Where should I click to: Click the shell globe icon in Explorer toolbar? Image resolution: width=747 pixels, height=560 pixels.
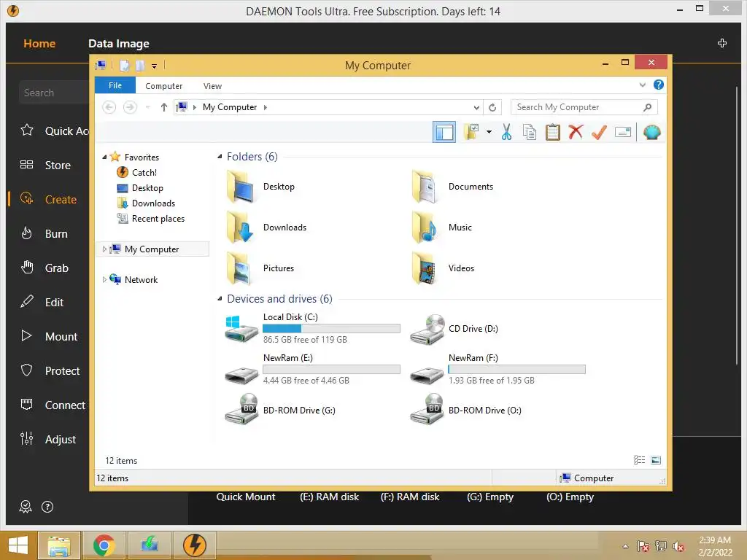651,132
